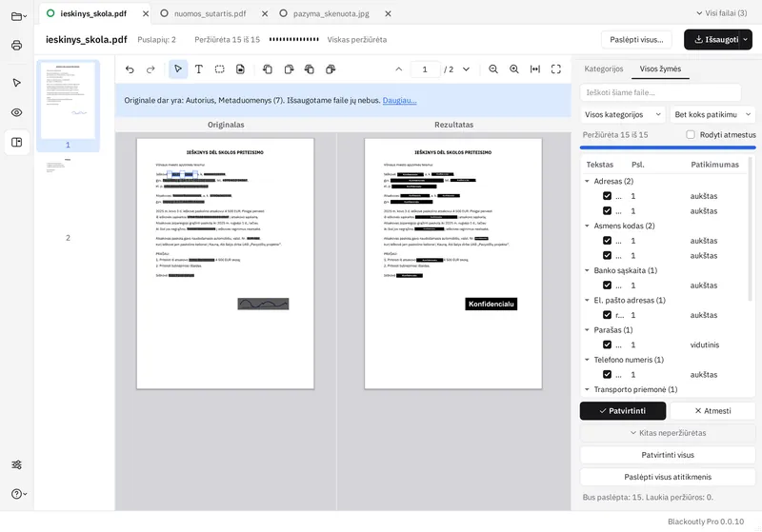Enter fullscreen view
Viewport: 762px width, 532px height.
point(556,69)
